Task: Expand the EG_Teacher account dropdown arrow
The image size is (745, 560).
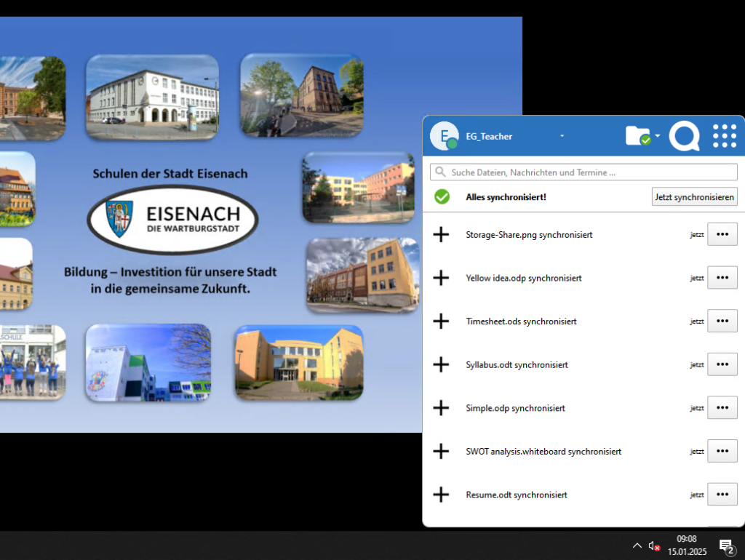Action: (x=562, y=136)
